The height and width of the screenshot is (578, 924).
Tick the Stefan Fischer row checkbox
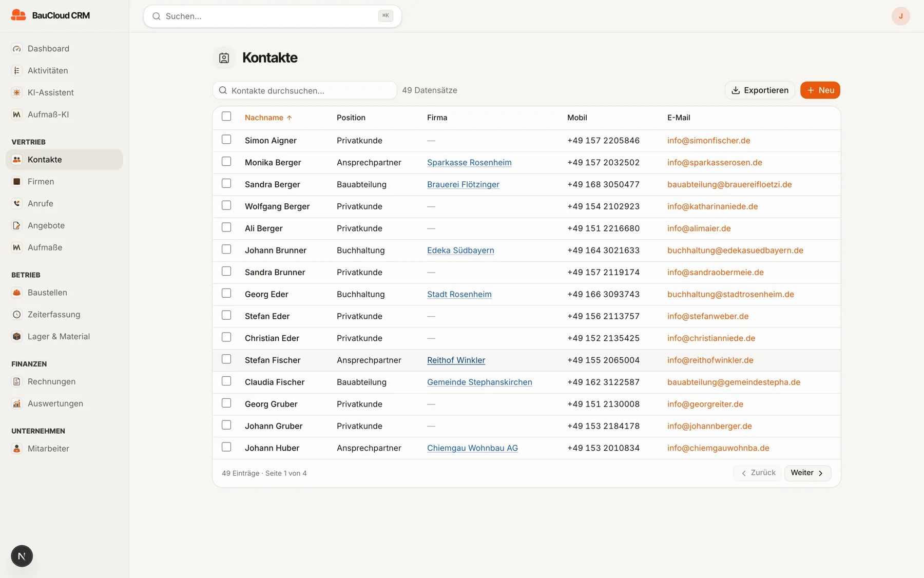[226, 359]
